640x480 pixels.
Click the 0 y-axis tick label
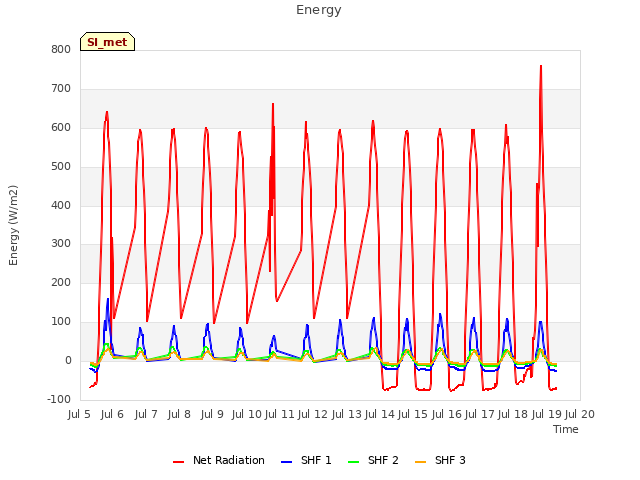point(68,361)
